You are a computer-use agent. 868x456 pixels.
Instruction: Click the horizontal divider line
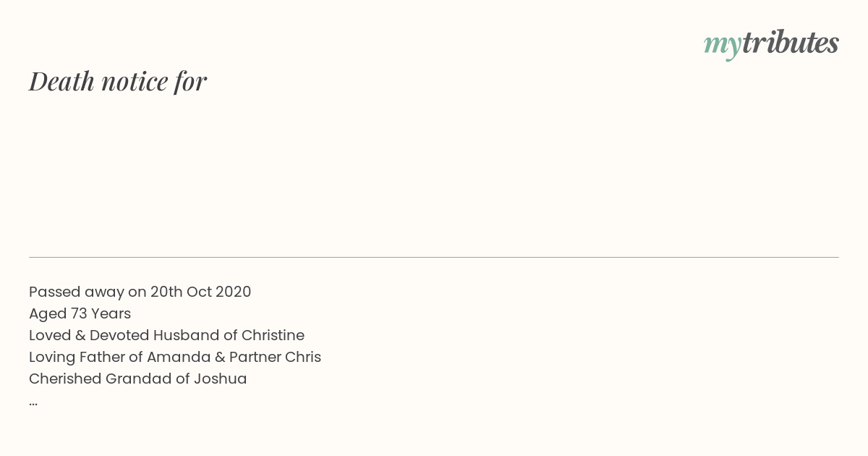pos(434,257)
